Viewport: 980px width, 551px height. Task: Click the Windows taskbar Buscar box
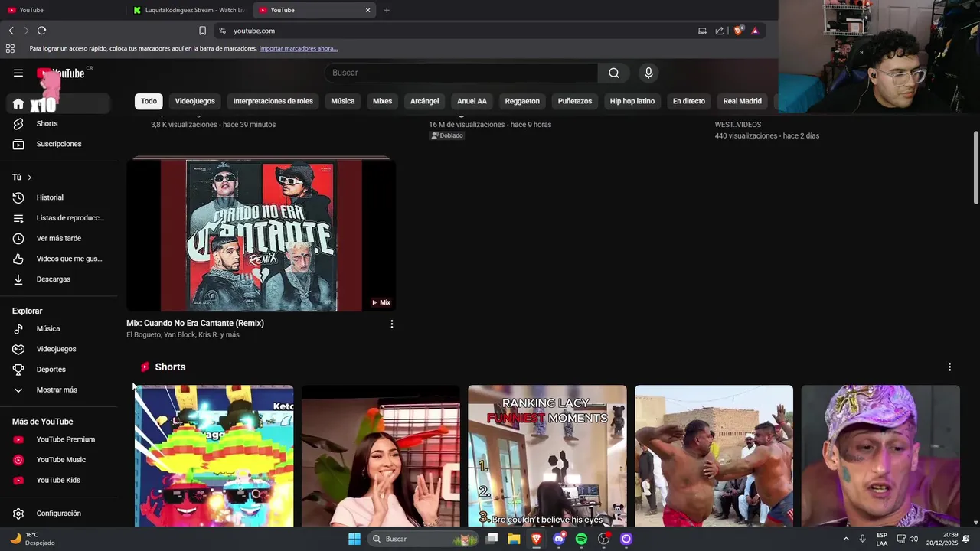tap(423, 539)
